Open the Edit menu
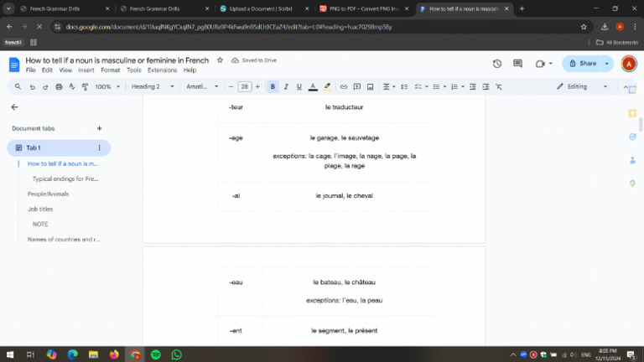 tap(47, 70)
